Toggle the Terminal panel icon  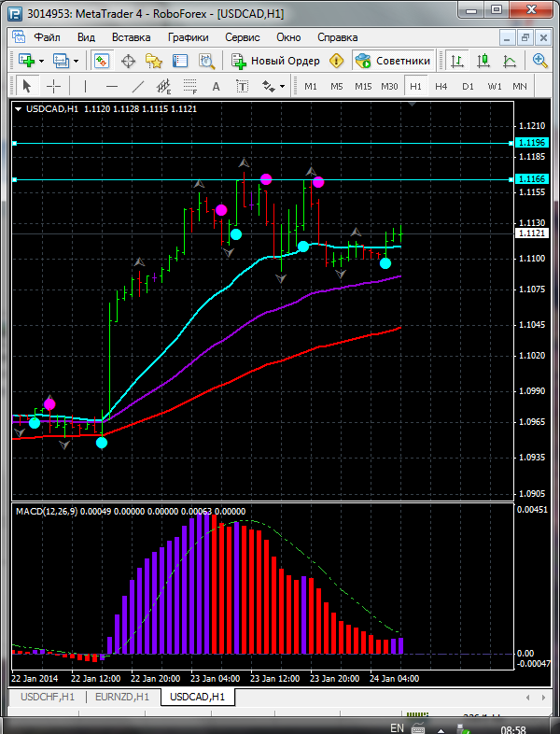point(180,61)
